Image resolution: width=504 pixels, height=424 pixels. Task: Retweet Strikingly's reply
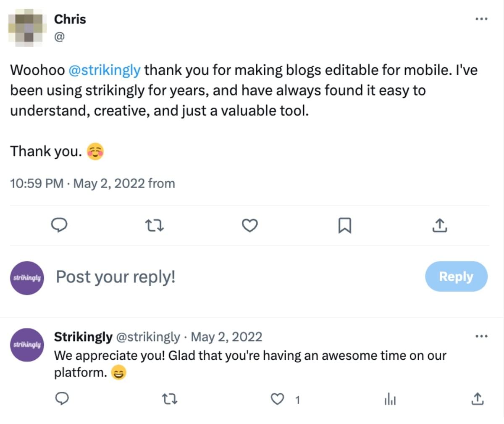coord(170,399)
